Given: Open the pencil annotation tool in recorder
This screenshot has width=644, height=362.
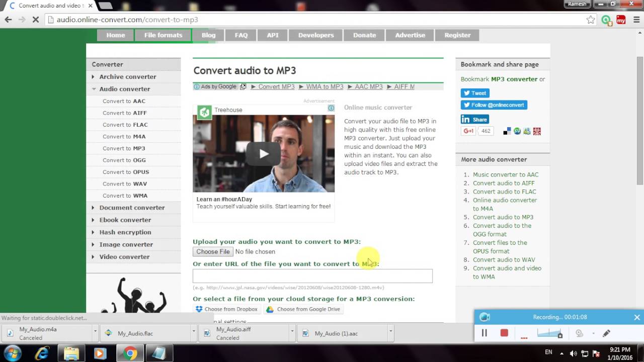Looking at the screenshot, I should [x=606, y=333].
